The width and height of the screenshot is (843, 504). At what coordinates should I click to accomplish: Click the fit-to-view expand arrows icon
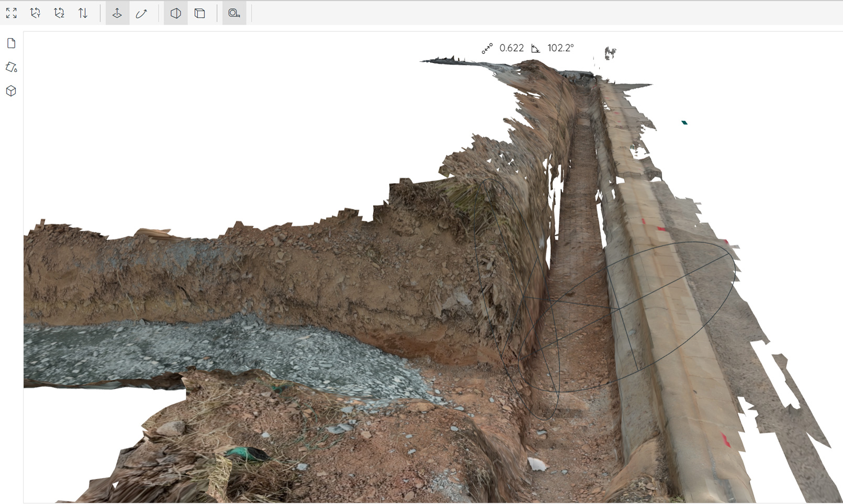tap(12, 14)
